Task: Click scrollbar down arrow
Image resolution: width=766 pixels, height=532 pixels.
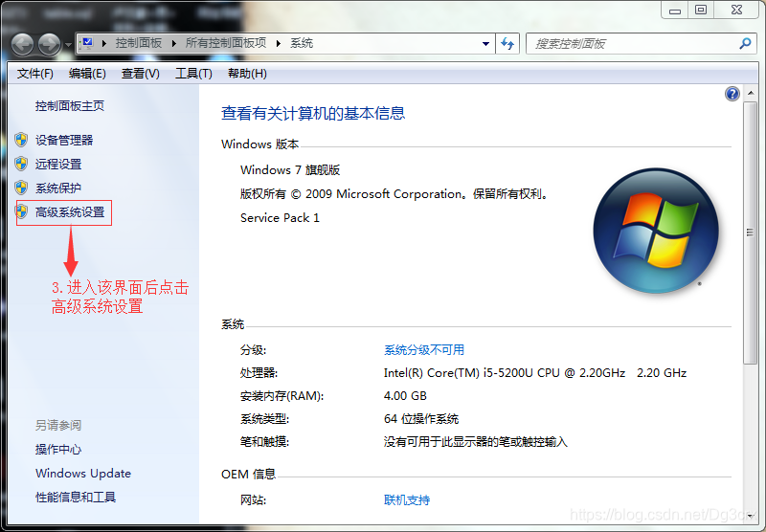Action: point(751,516)
